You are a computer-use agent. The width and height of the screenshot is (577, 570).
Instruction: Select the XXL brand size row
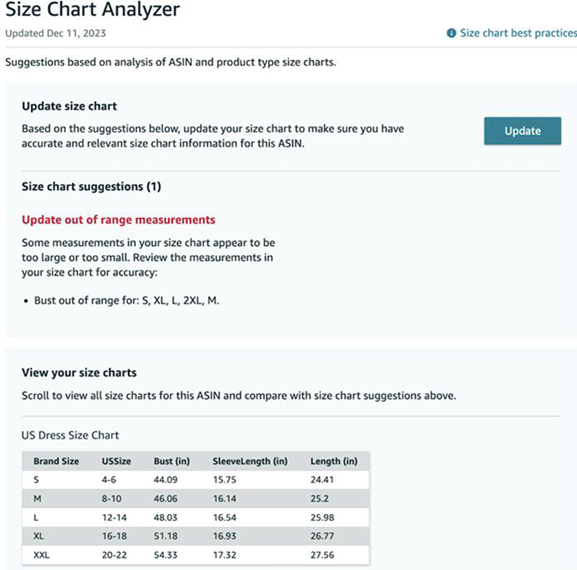click(195, 555)
